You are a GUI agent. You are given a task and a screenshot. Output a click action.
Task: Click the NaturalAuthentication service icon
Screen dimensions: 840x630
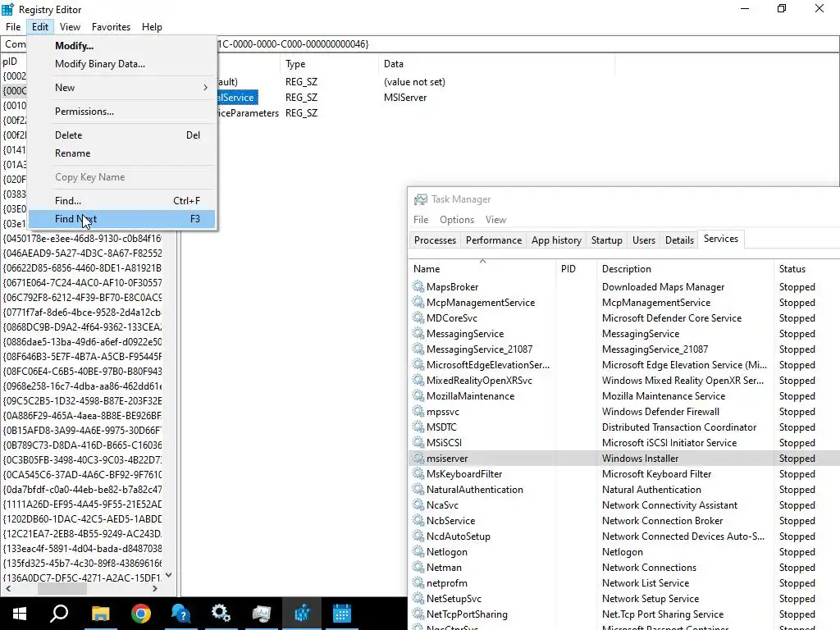pyautogui.click(x=418, y=489)
